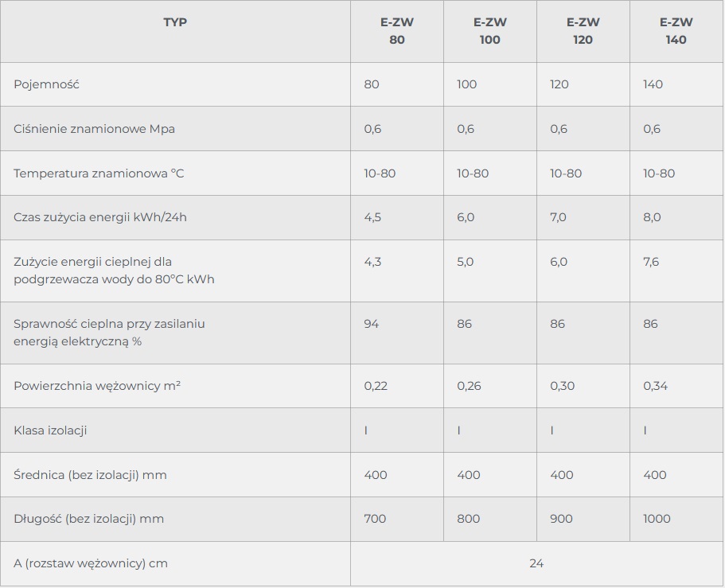The image size is (725, 588).
Task: Click the 1000 length value cell
Action: [676, 519]
